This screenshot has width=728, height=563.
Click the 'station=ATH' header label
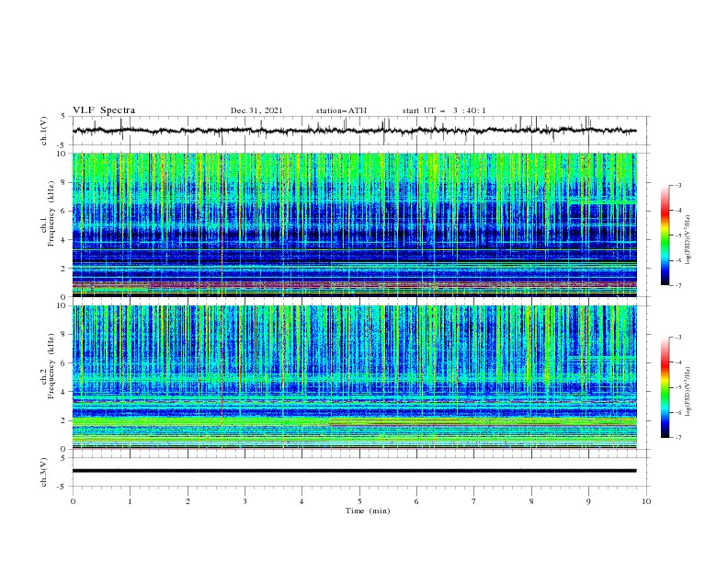[341, 110]
